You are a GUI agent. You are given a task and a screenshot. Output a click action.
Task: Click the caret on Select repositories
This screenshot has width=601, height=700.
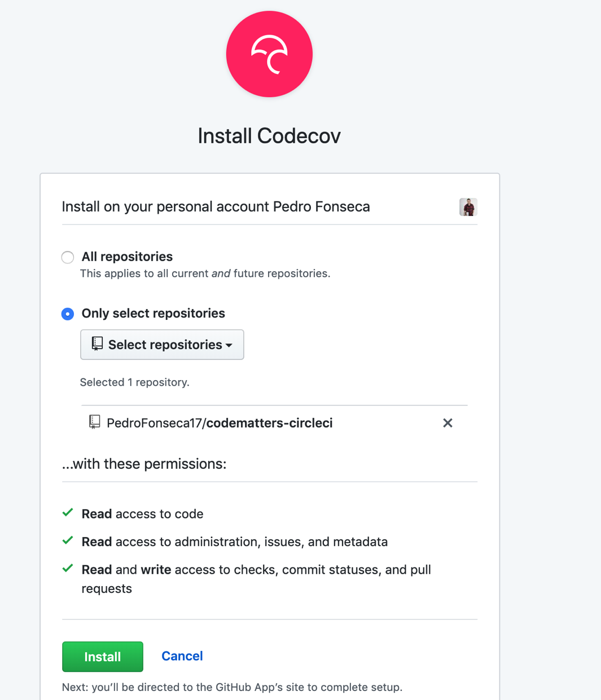(x=229, y=345)
